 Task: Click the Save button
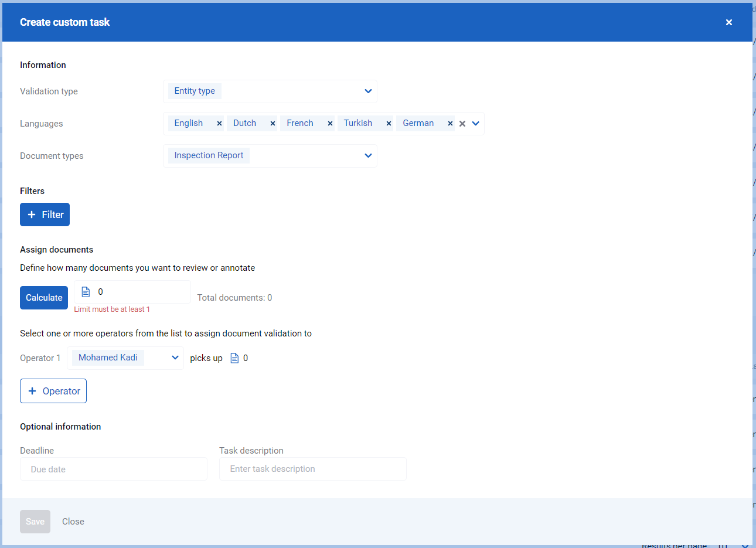click(x=35, y=522)
